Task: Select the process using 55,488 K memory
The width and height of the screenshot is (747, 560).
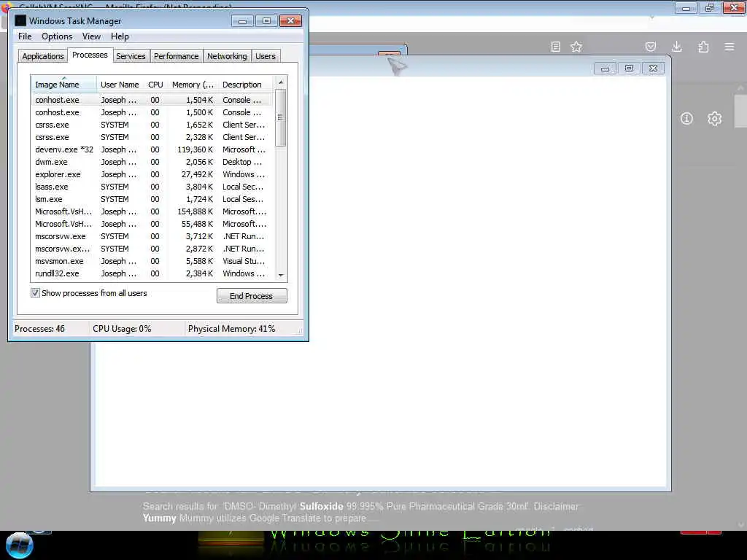Action: [x=152, y=224]
